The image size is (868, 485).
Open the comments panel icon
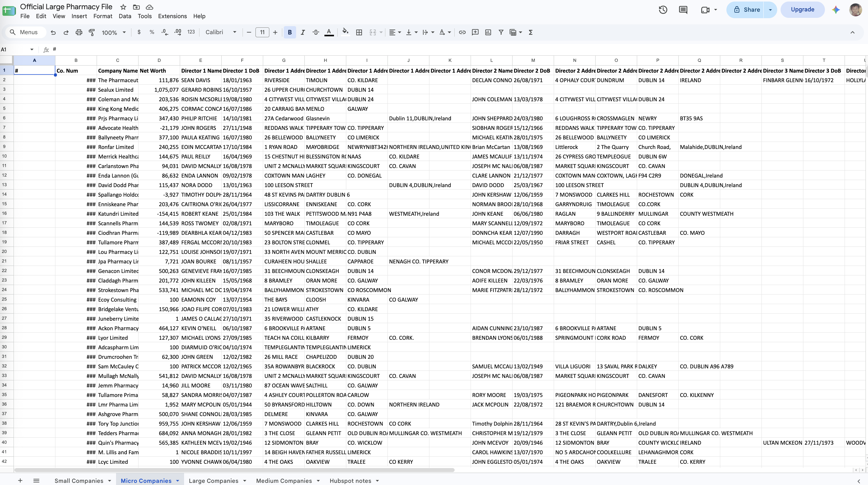(x=683, y=10)
